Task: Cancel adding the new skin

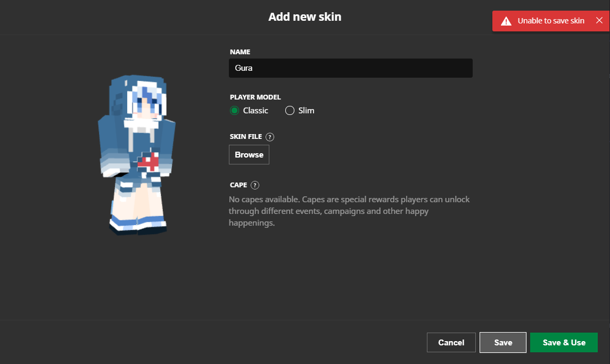Action: [x=451, y=343]
